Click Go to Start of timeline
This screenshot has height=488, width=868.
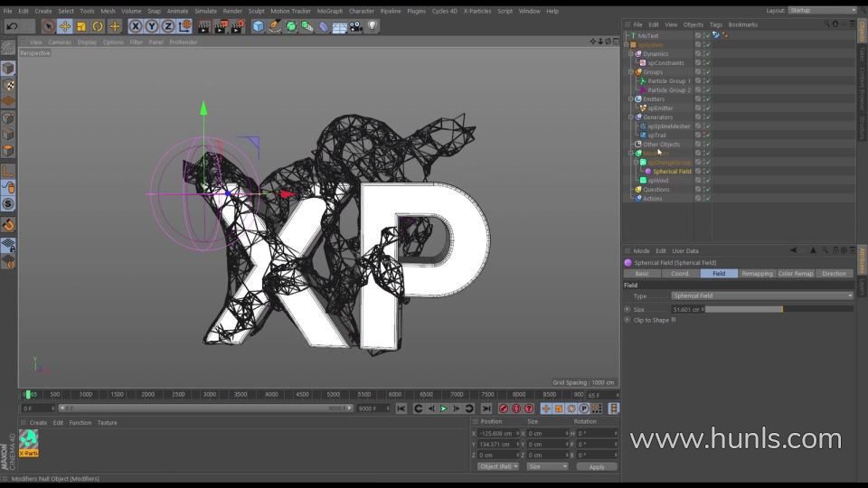pyautogui.click(x=401, y=408)
